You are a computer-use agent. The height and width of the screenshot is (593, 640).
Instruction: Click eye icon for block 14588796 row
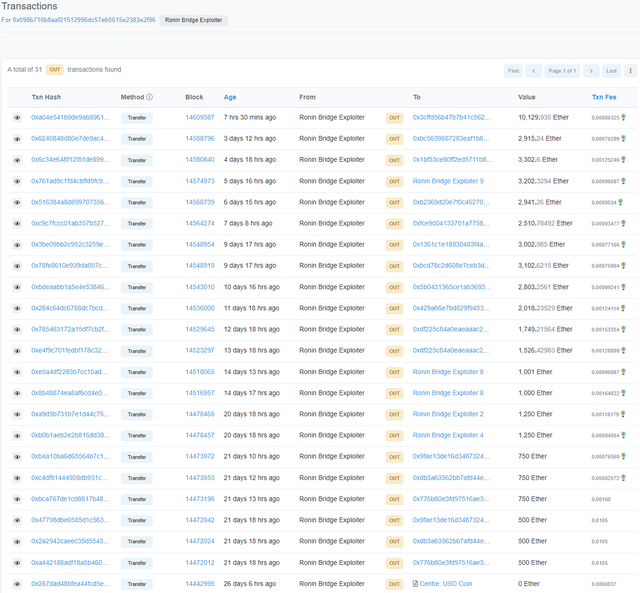(x=17, y=139)
